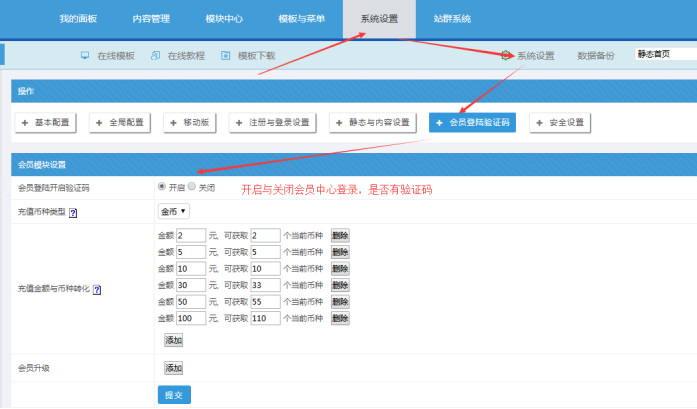697x409 pixels.
Task: Click the 在线教程 icon
Action: 155,56
